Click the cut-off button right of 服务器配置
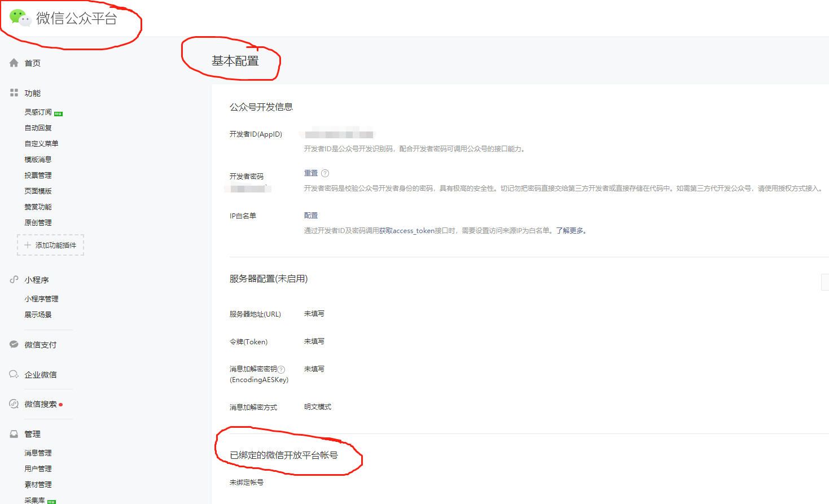Screen dimensions: 829x504 (825, 282)
